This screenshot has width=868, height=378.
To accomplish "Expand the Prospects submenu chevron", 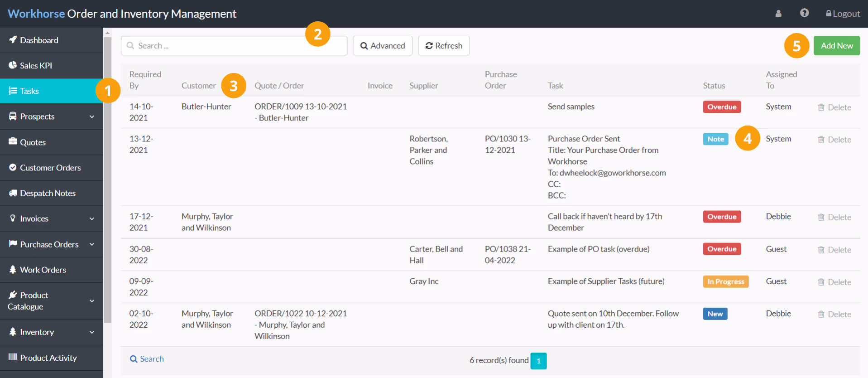I will coord(92,116).
